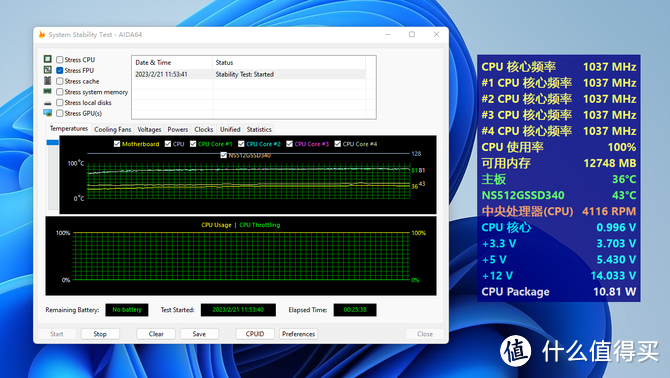Click the +12 V 14.033 V overlay row

click(558, 276)
